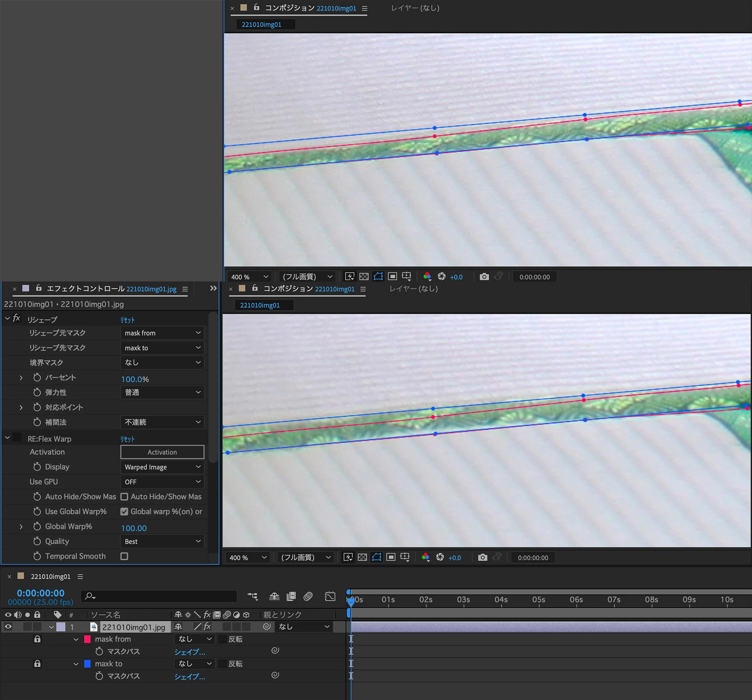The image size is (752, 700).
Task: Open 補間法 dropdown
Action: point(162,422)
